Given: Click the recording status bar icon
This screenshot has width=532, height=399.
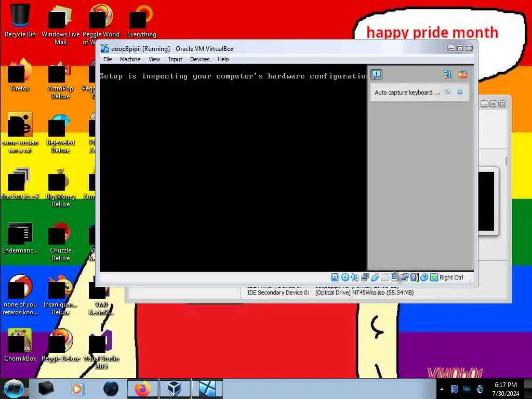Looking at the screenshot, I should 404,277.
